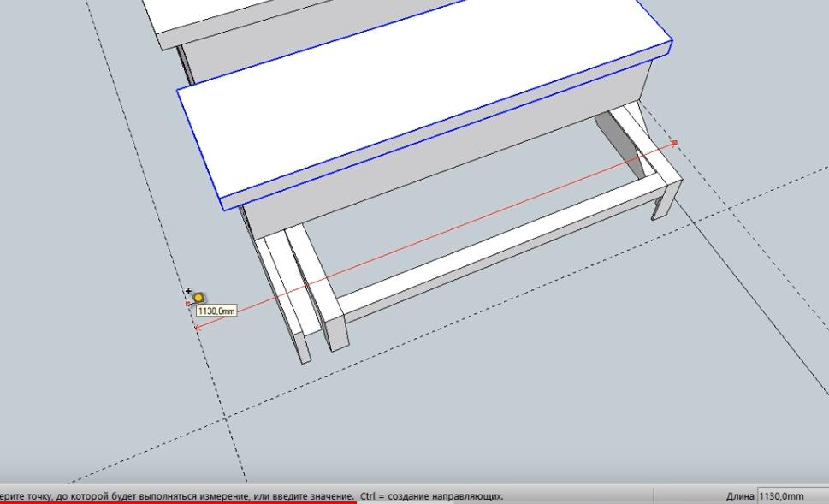The image size is (829, 504).
Task: Click the 1130,0mm measurement tooltip
Action: point(216,311)
